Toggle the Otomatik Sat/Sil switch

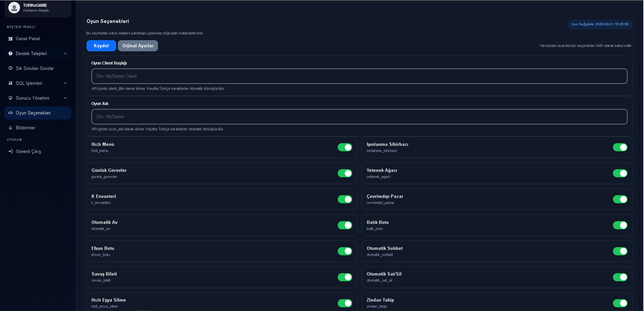point(620,277)
